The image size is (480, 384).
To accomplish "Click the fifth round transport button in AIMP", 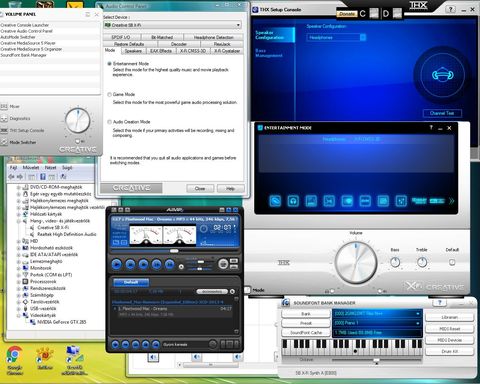I will (169, 264).
